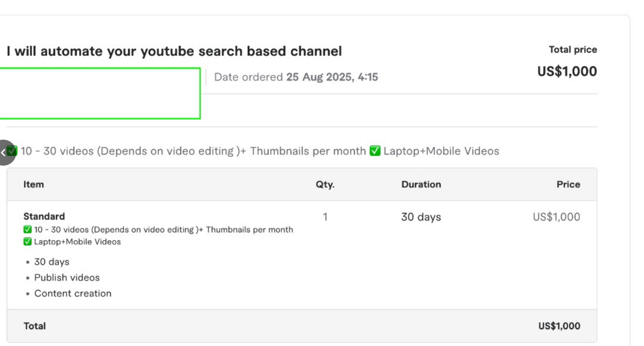Click the US$1,000 total price at top
Image resolution: width=644 pixels, height=346 pixels.
coord(567,71)
